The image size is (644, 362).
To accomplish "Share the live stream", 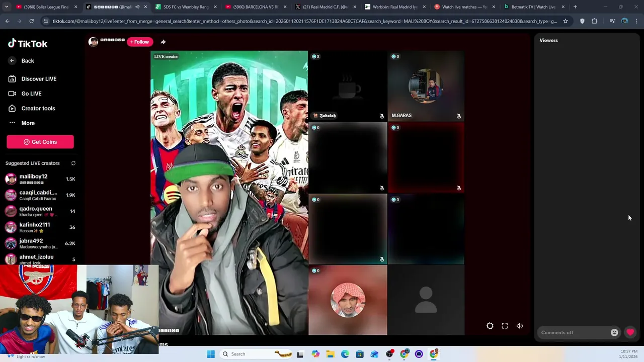I will 163,42.
